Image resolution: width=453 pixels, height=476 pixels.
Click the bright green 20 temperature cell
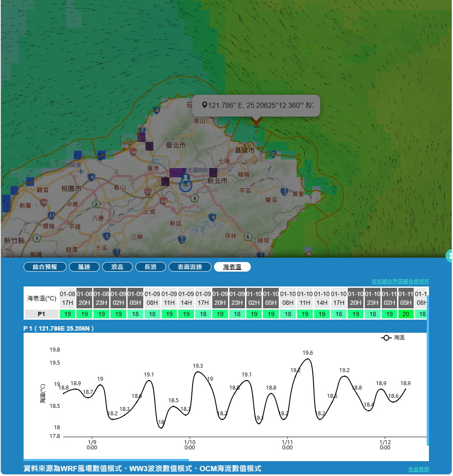pyautogui.click(x=406, y=314)
